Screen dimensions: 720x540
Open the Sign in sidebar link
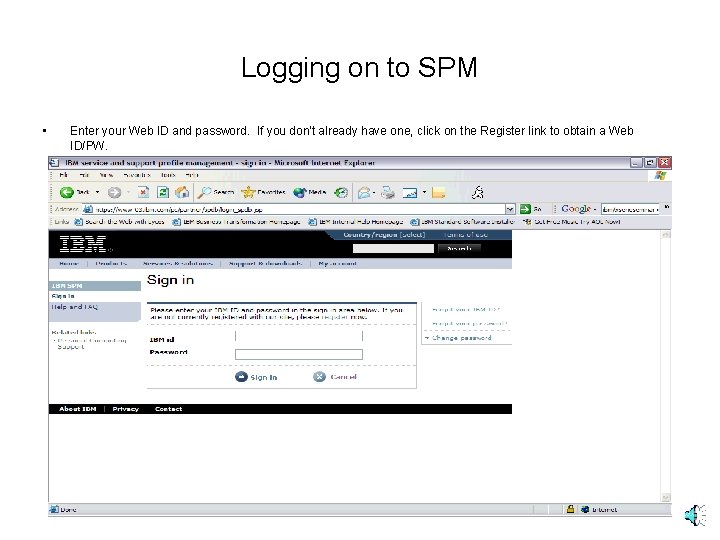[63, 296]
